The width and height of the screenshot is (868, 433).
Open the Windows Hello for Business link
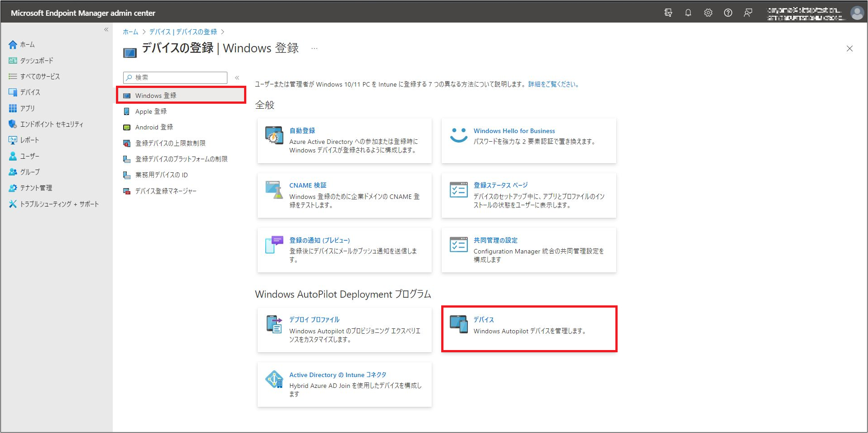click(514, 131)
